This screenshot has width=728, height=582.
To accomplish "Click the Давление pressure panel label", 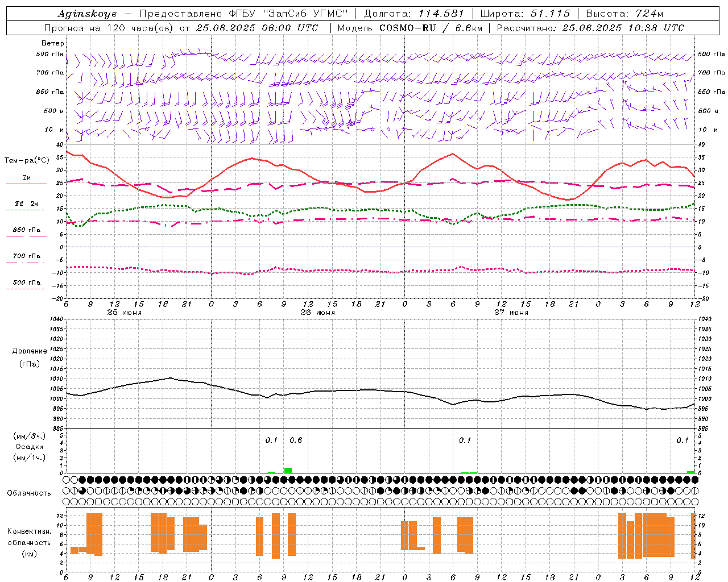I will pos(30,351).
